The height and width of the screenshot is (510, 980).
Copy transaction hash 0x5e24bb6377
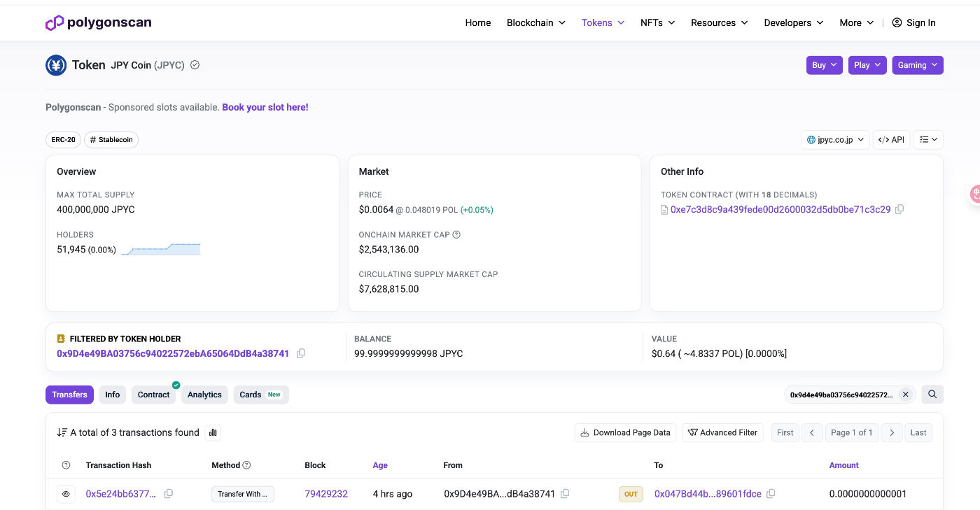click(x=169, y=494)
